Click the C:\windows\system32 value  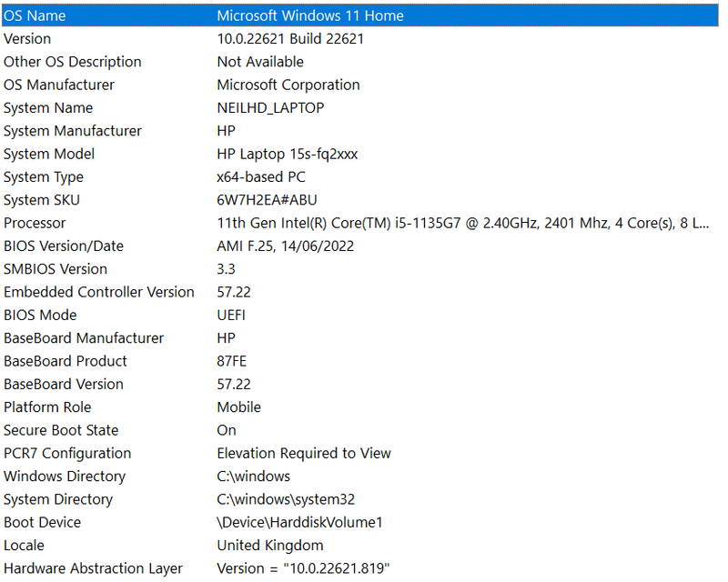(286, 499)
